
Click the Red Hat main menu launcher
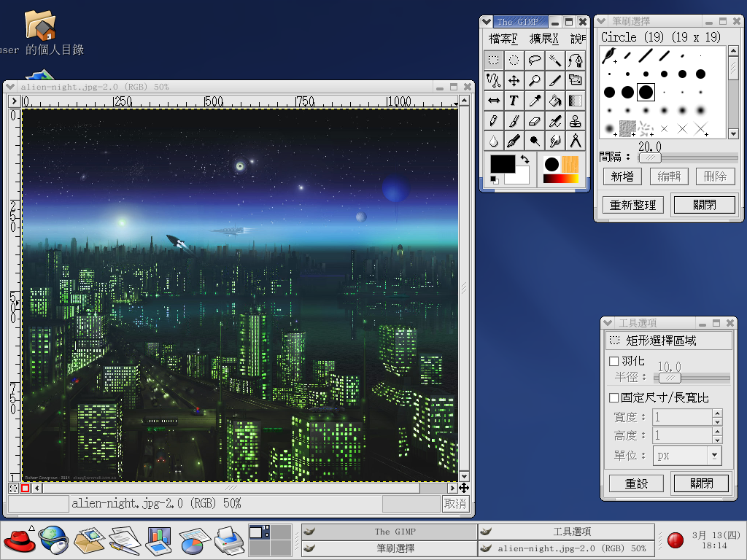click(19, 540)
